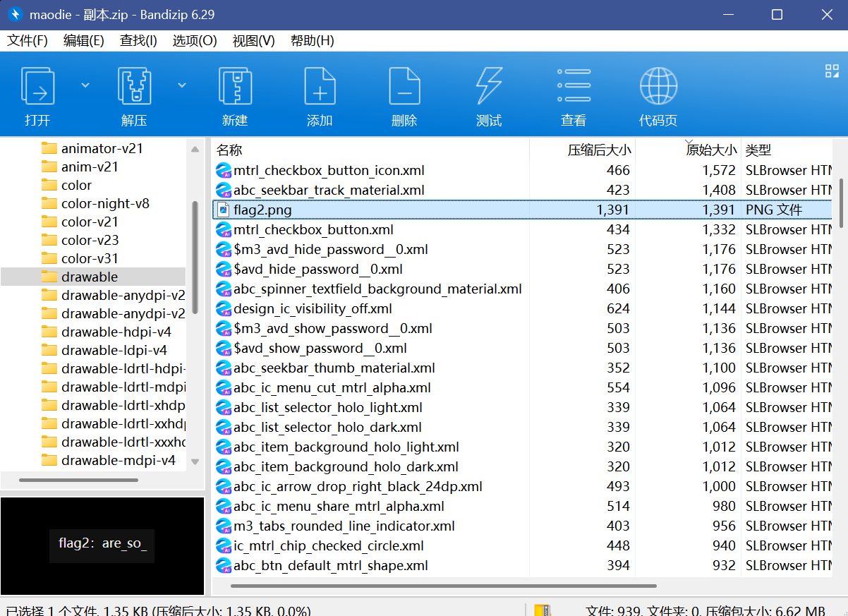Click the Open (打开) archive toolbar icon
The image size is (848, 616).
click(x=38, y=87)
